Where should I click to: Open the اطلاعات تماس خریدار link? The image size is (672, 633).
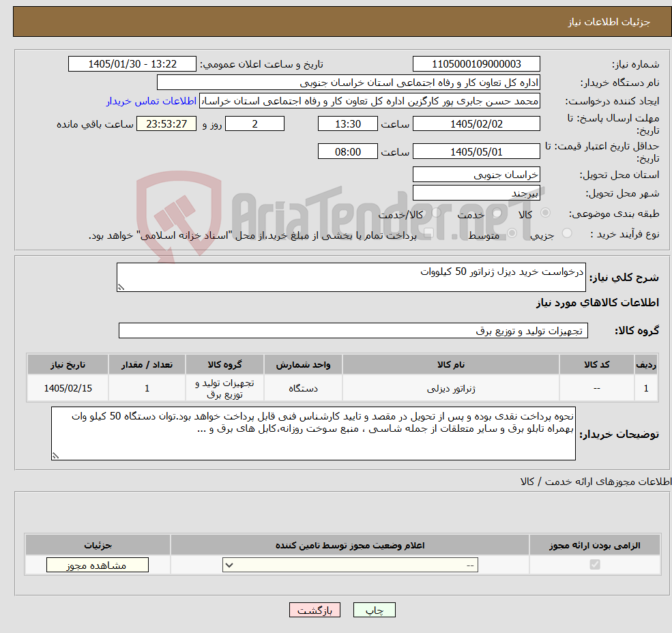(151, 101)
